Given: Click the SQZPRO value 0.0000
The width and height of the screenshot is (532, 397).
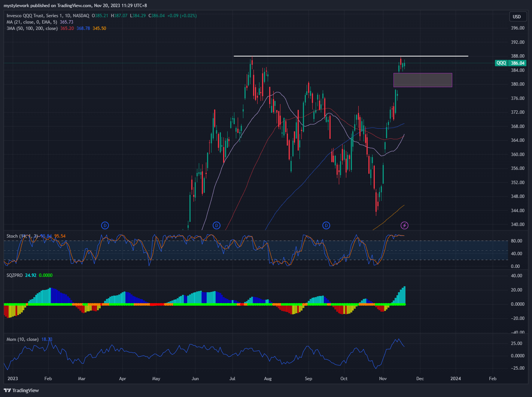Looking at the screenshot, I should [x=46, y=275].
